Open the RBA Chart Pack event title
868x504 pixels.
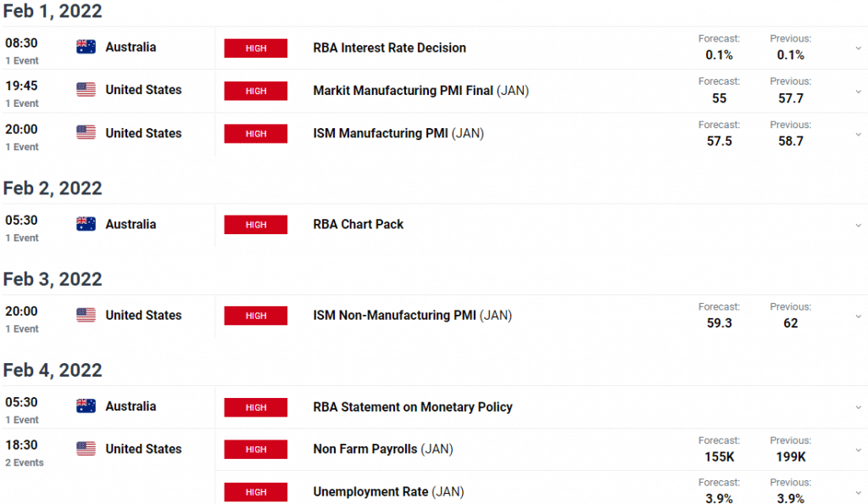tap(359, 224)
